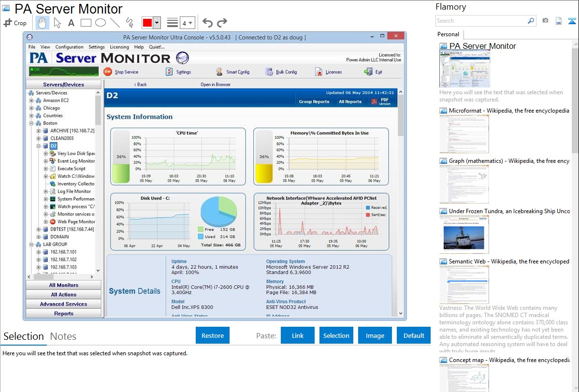Click the globe icon next to the Server Monitor logo
Image resolution: width=579 pixels, height=392 pixels.
tap(182, 58)
